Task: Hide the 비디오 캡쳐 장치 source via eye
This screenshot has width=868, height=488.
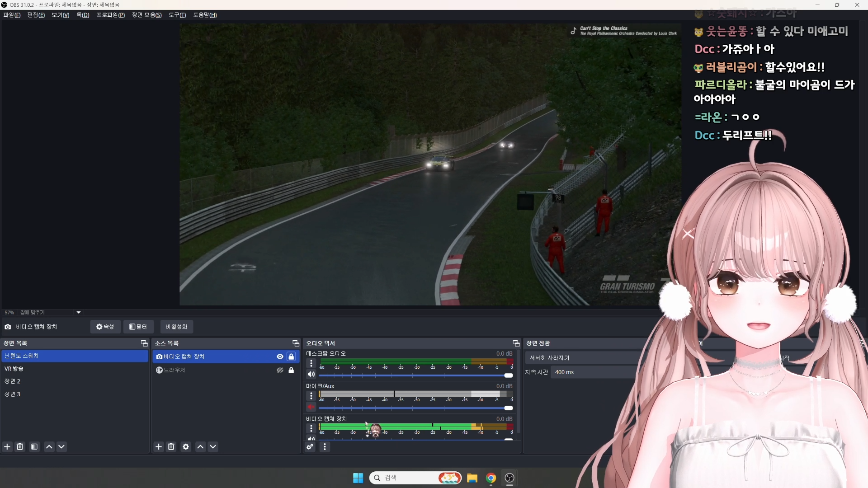Action: click(280, 357)
